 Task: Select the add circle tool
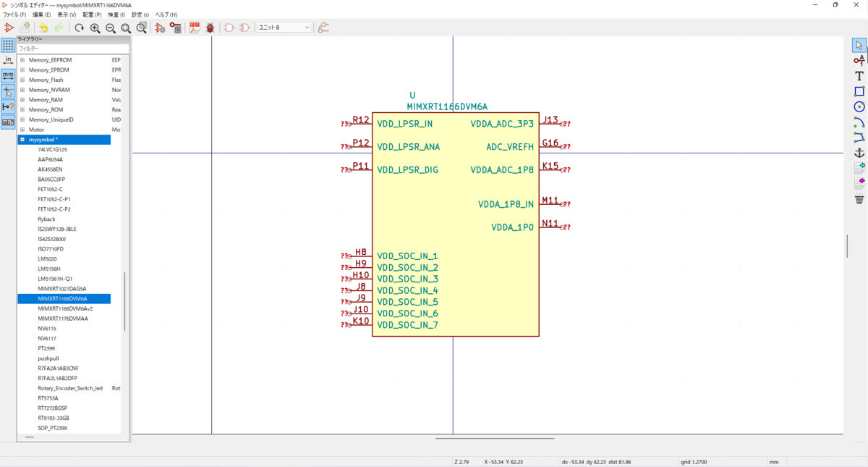coord(859,106)
